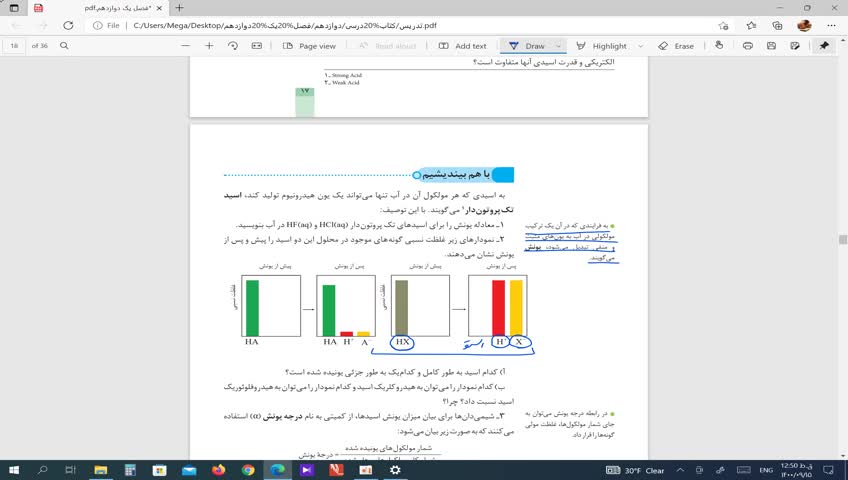The width and height of the screenshot is (848, 480).
Task: Toggle the pin toolbar button
Action: click(824, 46)
